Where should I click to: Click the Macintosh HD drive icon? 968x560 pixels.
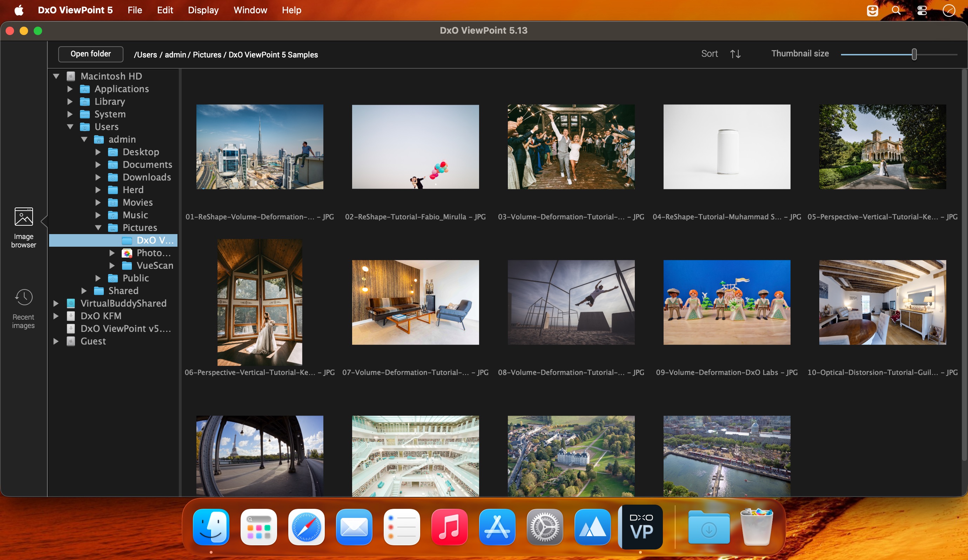click(71, 76)
